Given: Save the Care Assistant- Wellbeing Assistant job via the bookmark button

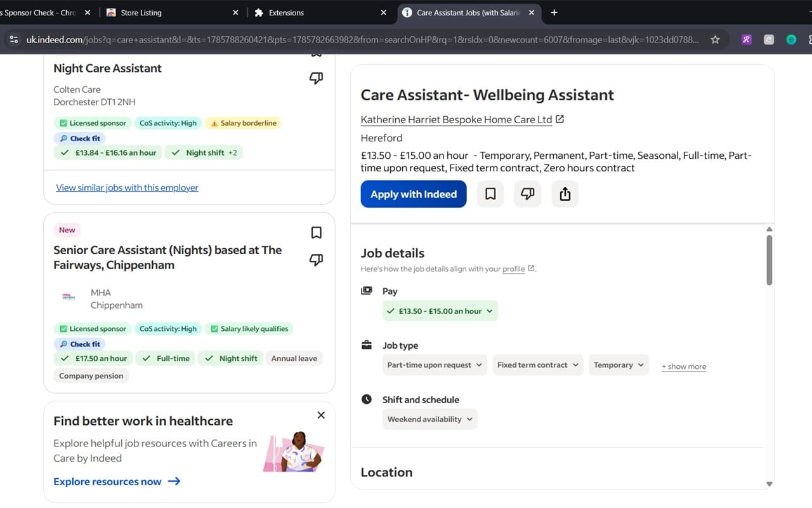Looking at the screenshot, I should tap(490, 194).
